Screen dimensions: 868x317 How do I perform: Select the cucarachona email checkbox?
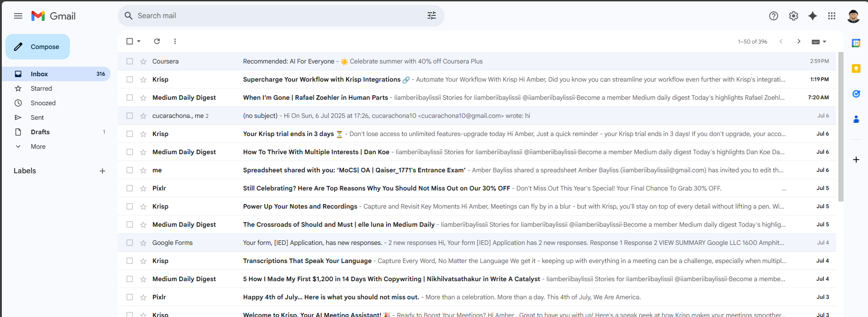click(x=130, y=116)
